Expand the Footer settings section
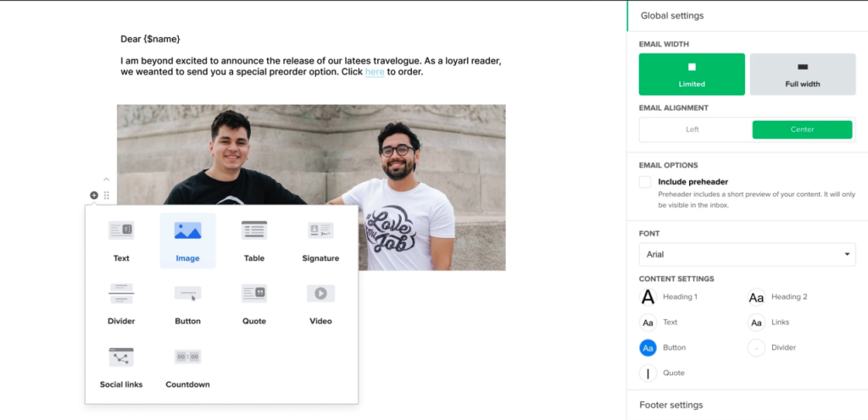This screenshot has width=868, height=420. pos(748,405)
